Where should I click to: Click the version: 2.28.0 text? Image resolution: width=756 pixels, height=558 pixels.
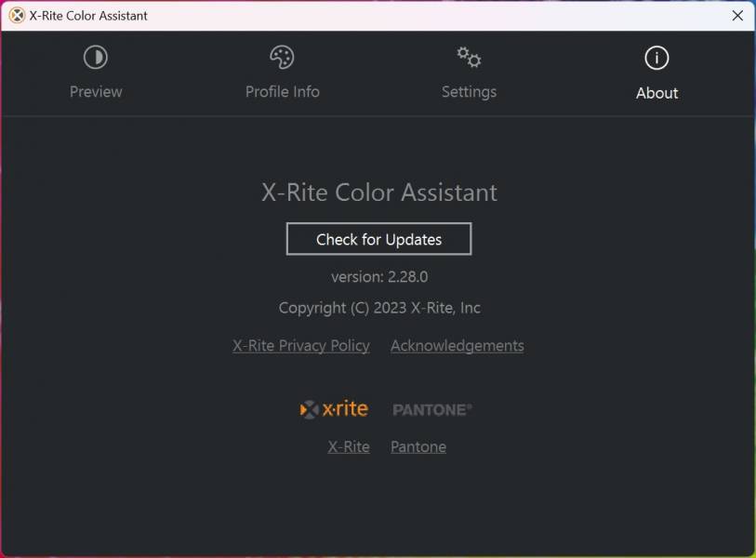379,277
